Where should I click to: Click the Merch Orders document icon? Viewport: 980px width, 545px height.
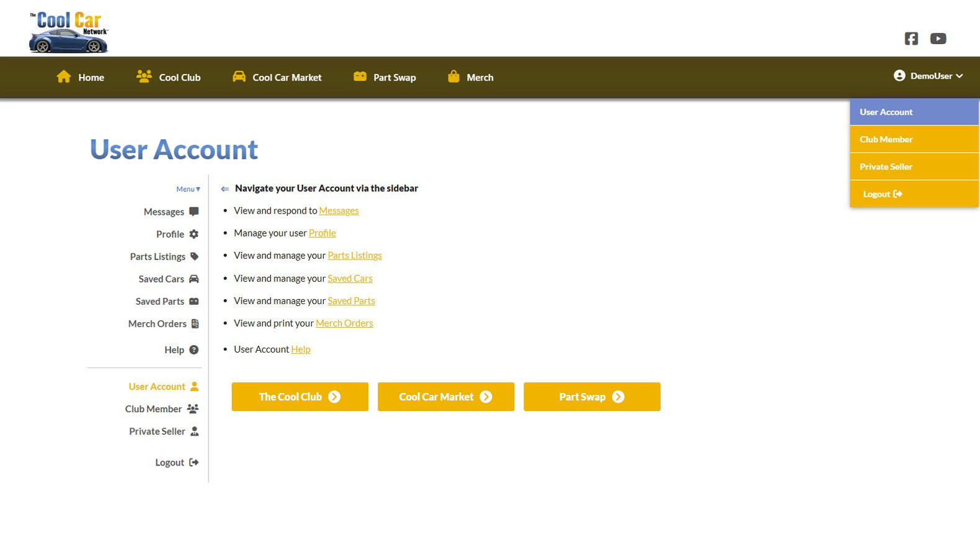pyautogui.click(x=195, y=323)
